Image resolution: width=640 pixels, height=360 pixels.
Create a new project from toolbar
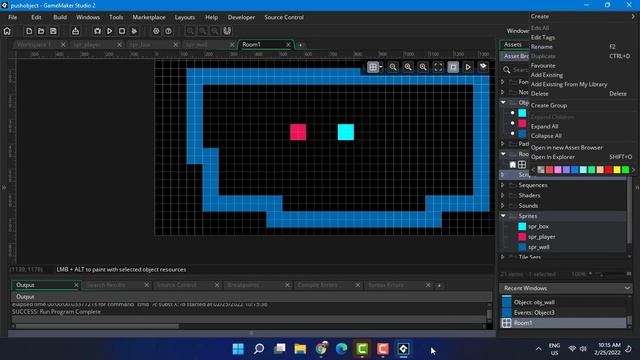click(x=29, y=31)
